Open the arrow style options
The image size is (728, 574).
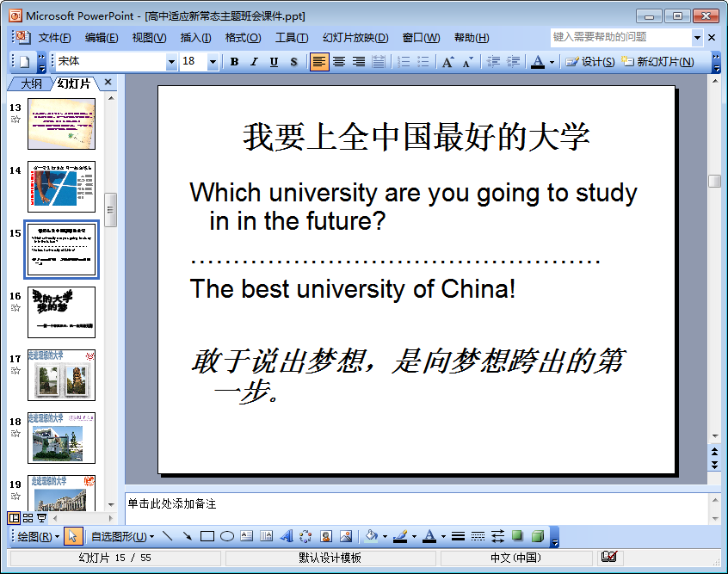click(x=497, y=536)
